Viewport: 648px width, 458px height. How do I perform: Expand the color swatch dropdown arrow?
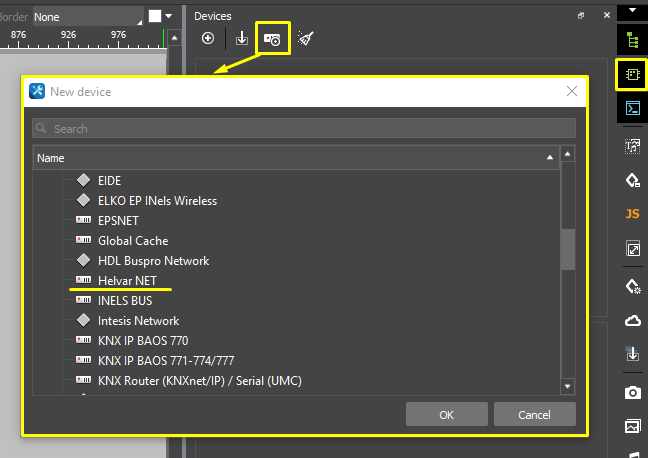(x=169, y=16)
